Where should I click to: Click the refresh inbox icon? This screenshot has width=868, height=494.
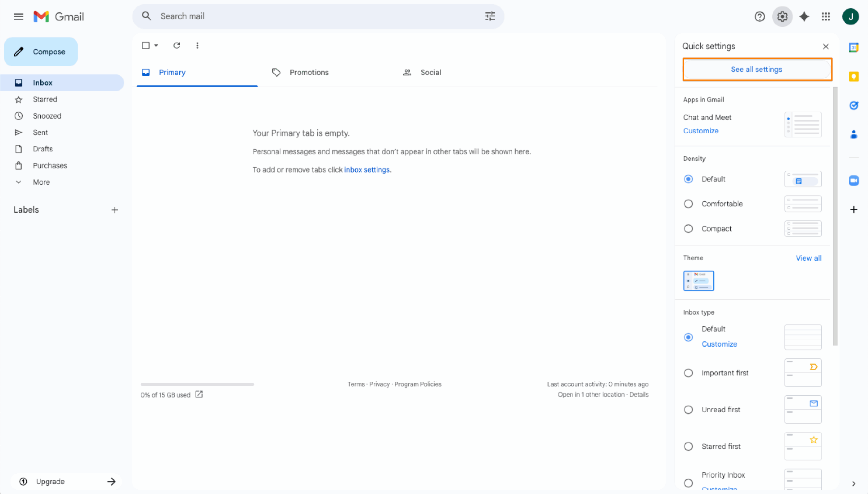(177, 45)
